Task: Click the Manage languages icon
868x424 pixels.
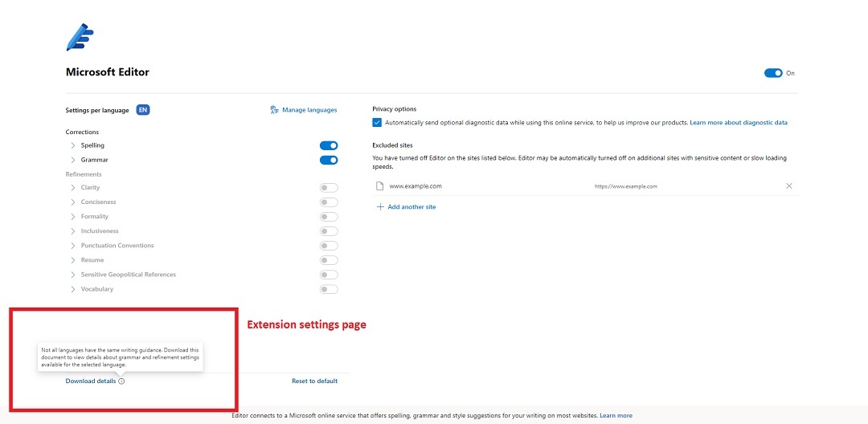Action: tap(274, 110)
